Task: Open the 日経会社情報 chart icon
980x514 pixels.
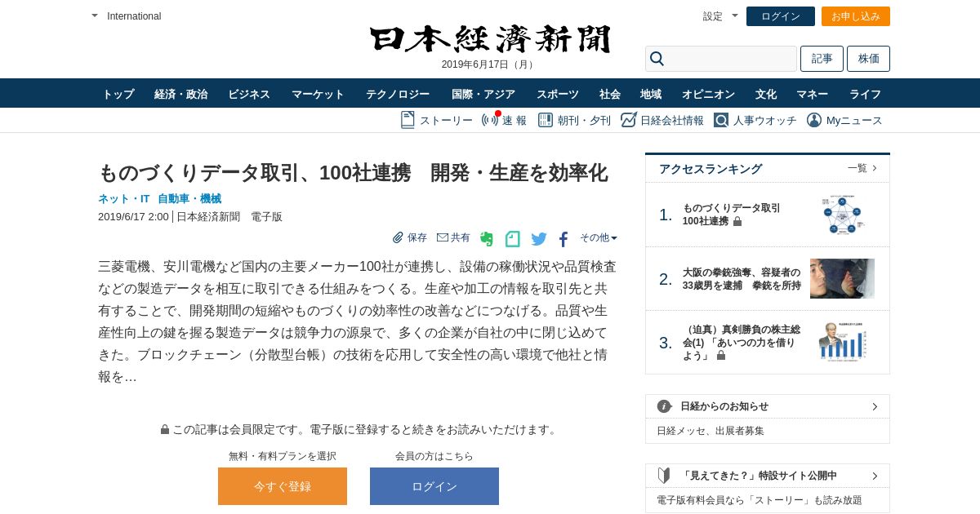Action: [x=628, y=120]
